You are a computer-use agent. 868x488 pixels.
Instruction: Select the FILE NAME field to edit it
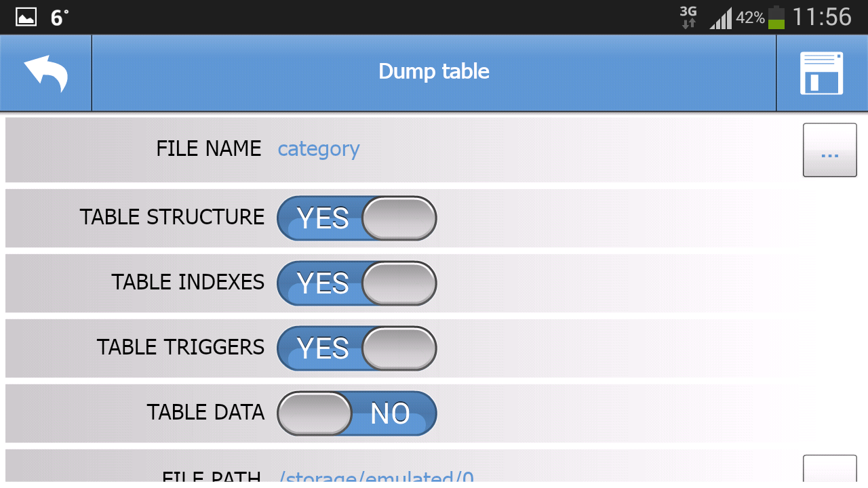(318, 149)
